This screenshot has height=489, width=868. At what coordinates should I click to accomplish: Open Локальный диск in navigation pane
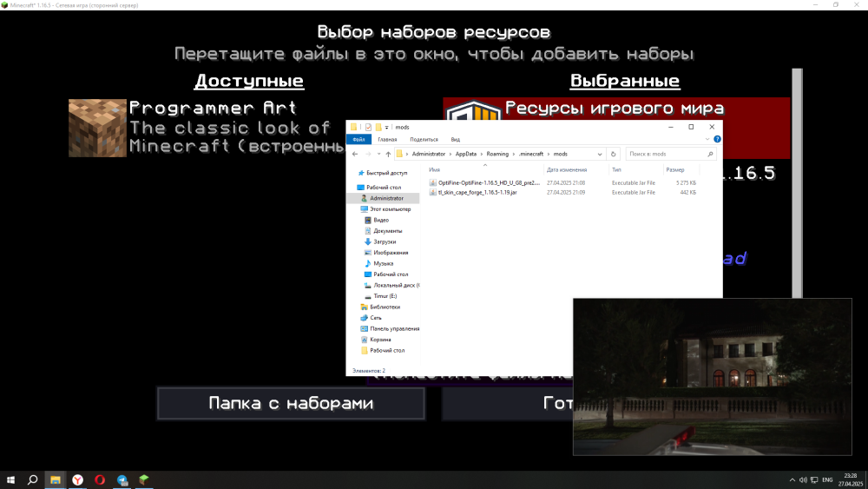pos(391,285)
